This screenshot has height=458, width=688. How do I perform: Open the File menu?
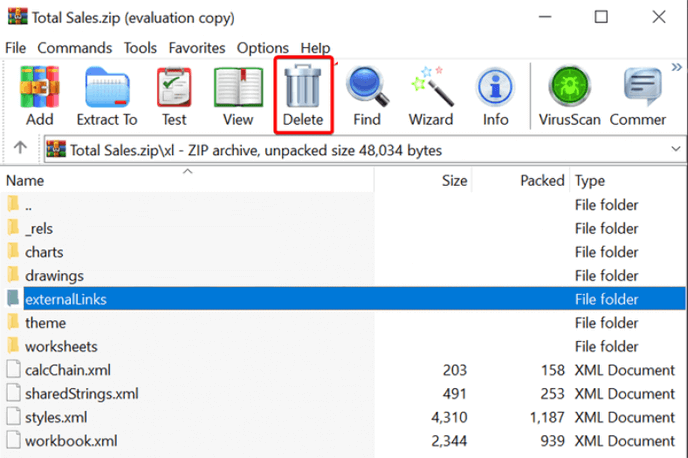[x=15, y=47]
